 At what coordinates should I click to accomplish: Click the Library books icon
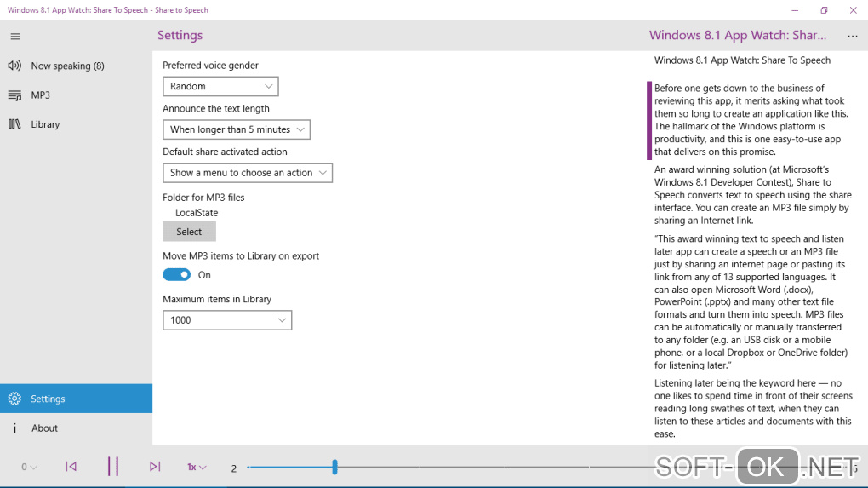[x=14, y=124]
